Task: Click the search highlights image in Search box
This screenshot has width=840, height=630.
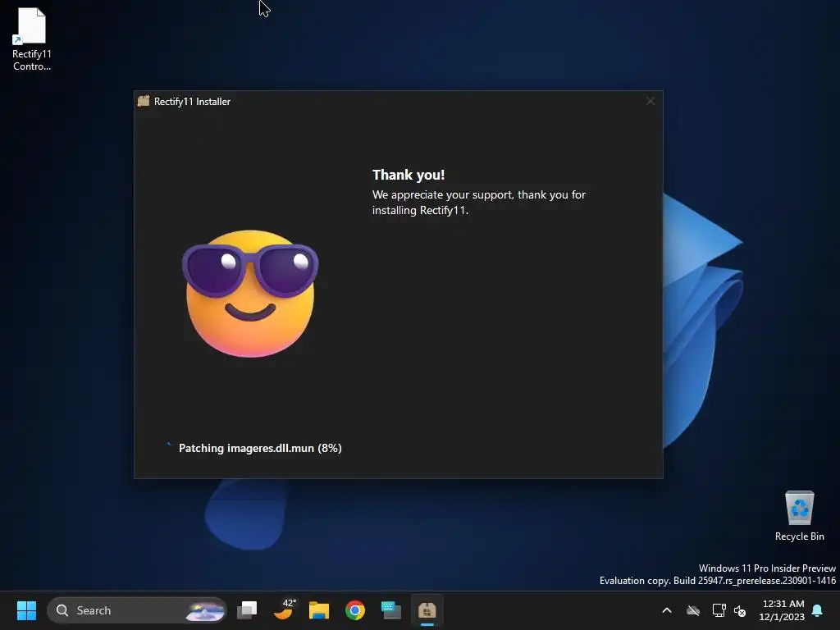Action: (x=204, y=610)
